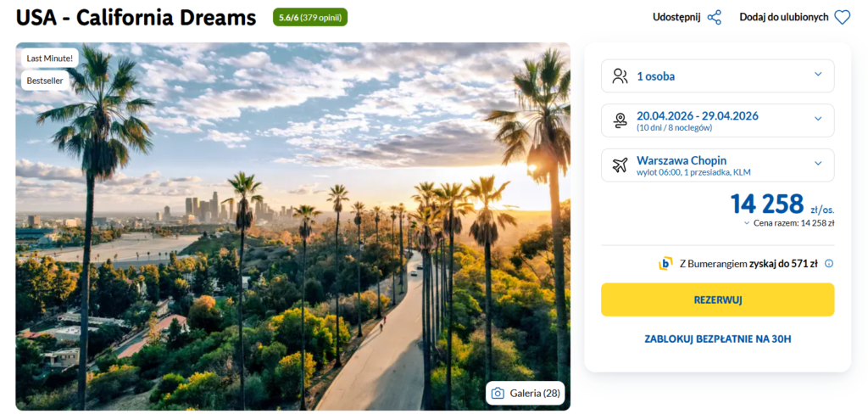Screen dimensions: 868x414
Task: Click the date pin icon in the trip dates field
Action: (620, 120)
